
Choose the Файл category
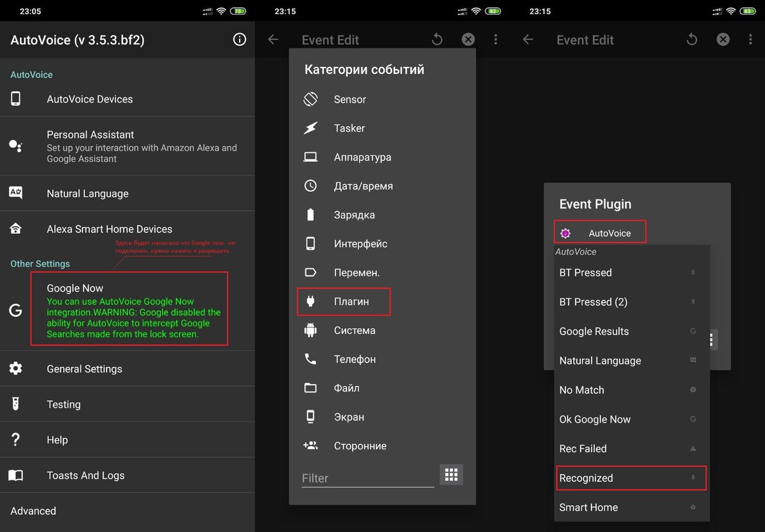coord(382,388)
